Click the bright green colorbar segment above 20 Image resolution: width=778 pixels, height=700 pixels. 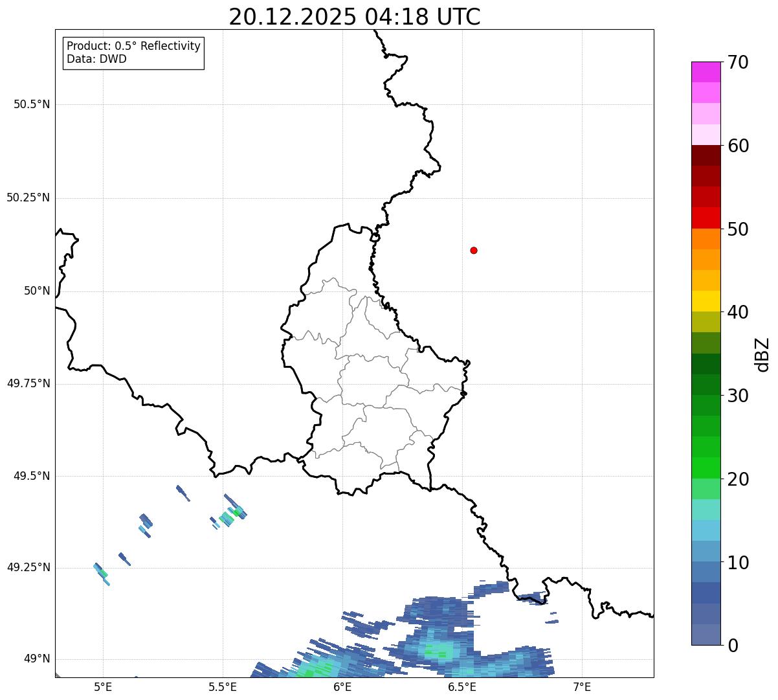706,468
